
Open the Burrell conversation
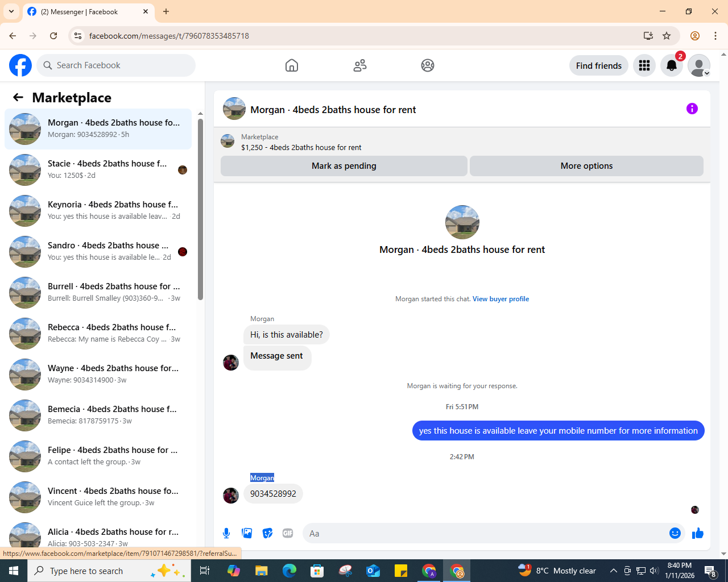pyautogui.click(x=98, y=293)
